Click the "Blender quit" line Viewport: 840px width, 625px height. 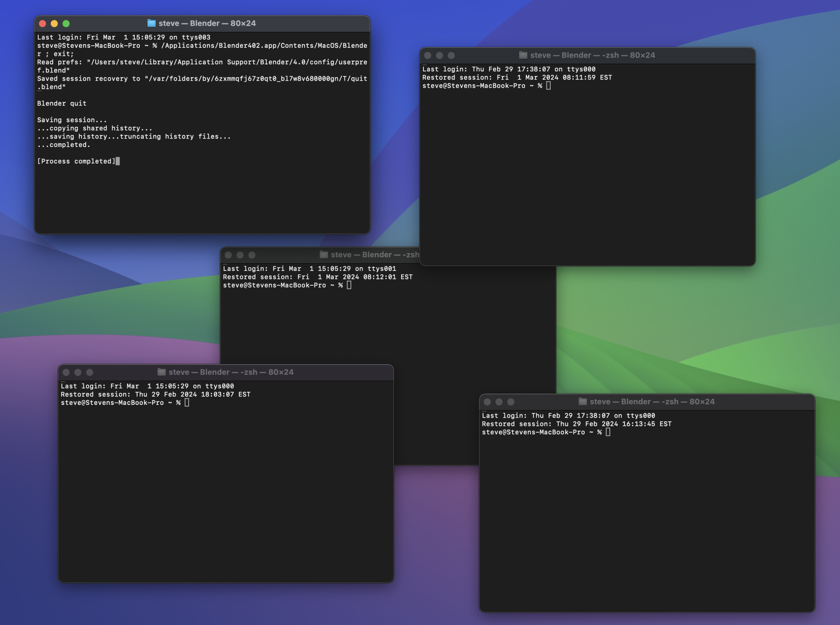[x=62, y=103]
